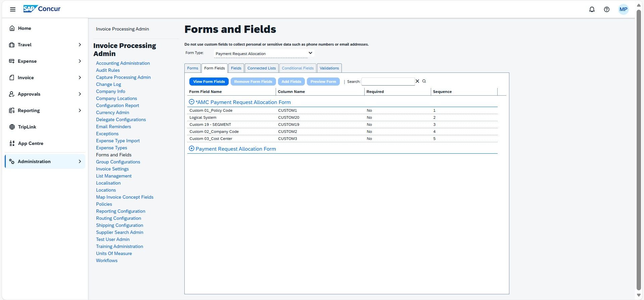The height and width of the screenshot is (300, 644).
Task: Click the page vertical scrollbar
Action: [x=639, y=150]
